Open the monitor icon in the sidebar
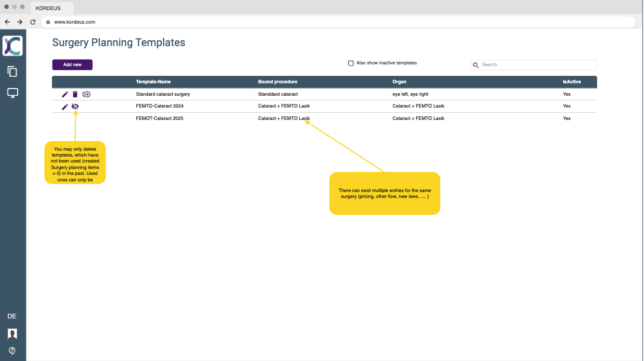This screenshot has height=361, width=644. click(12, 93)
